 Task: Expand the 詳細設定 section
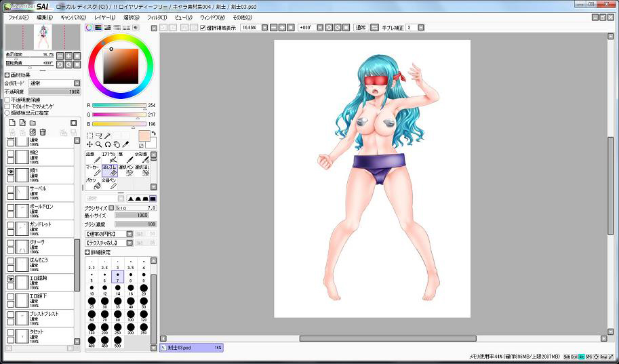click(88, 252)
